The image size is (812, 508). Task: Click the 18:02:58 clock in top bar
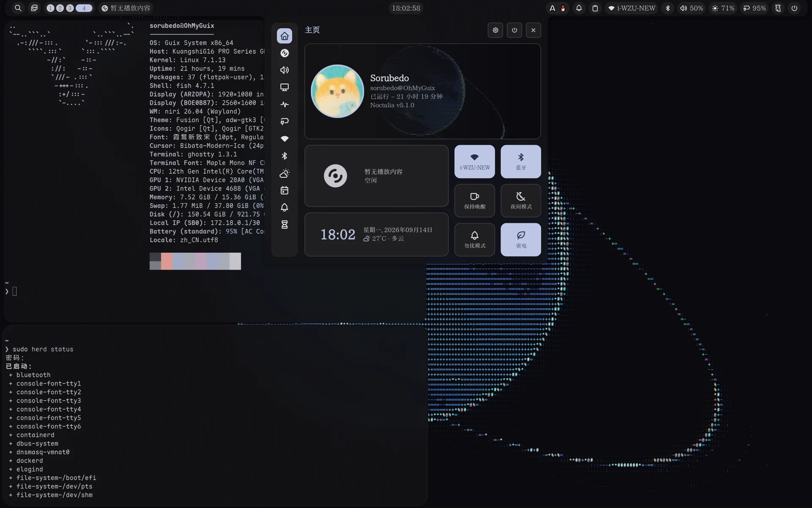pos(406,8)
